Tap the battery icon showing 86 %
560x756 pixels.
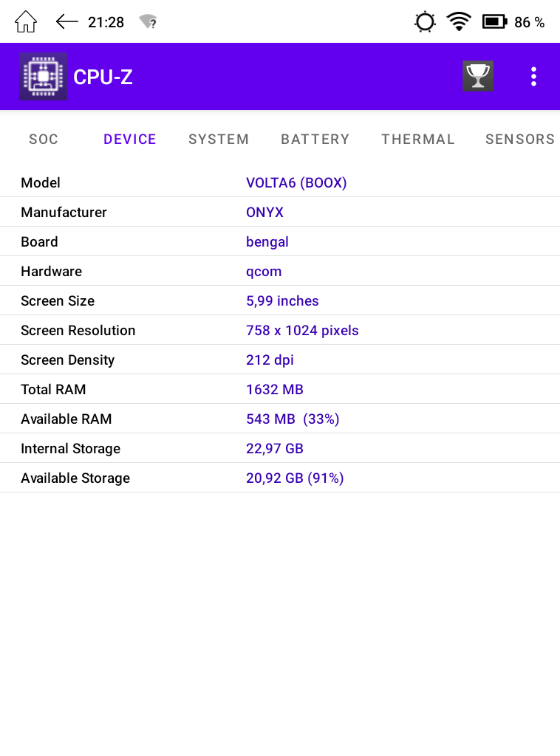click(494, 21)
